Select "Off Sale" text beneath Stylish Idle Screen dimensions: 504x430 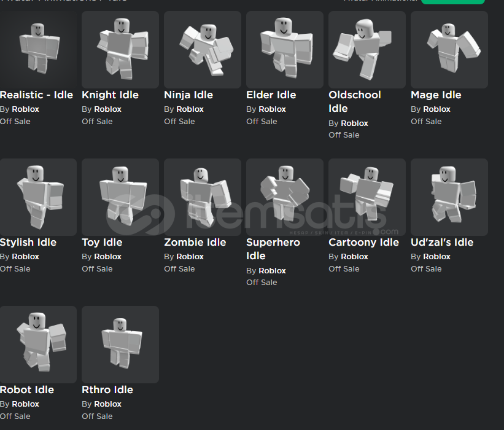[x=15, y=269]
